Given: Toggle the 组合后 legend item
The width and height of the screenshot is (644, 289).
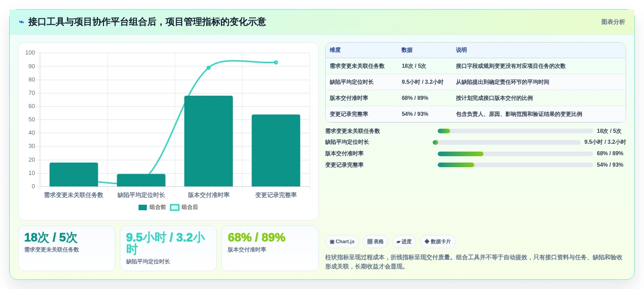Looking at the screenshot, I should (x=184, y=207).
